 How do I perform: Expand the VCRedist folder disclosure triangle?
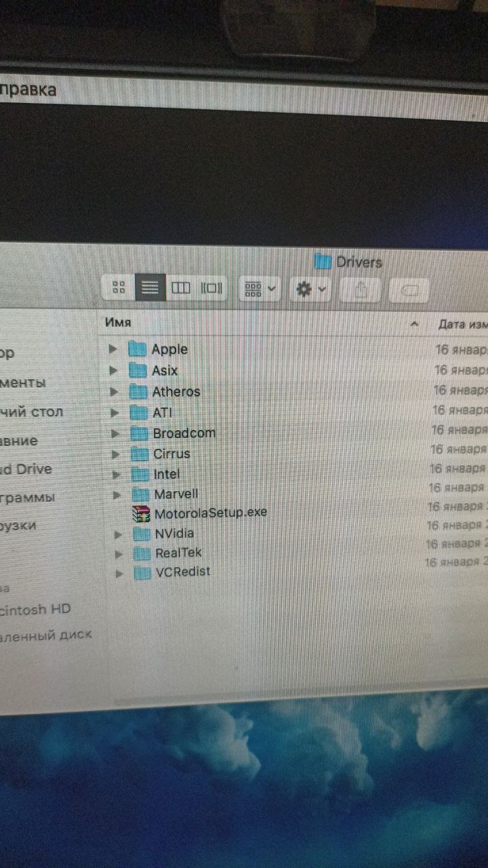click(121, 573)
